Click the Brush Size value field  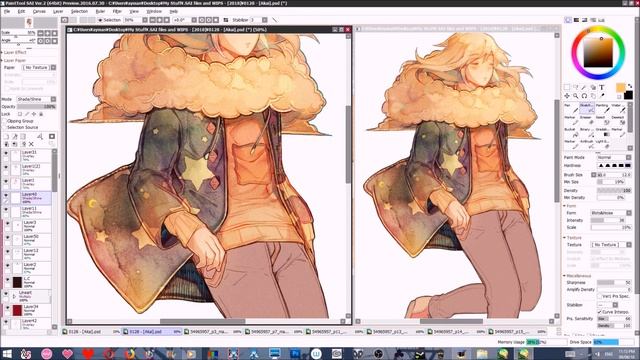pos(614,175)
